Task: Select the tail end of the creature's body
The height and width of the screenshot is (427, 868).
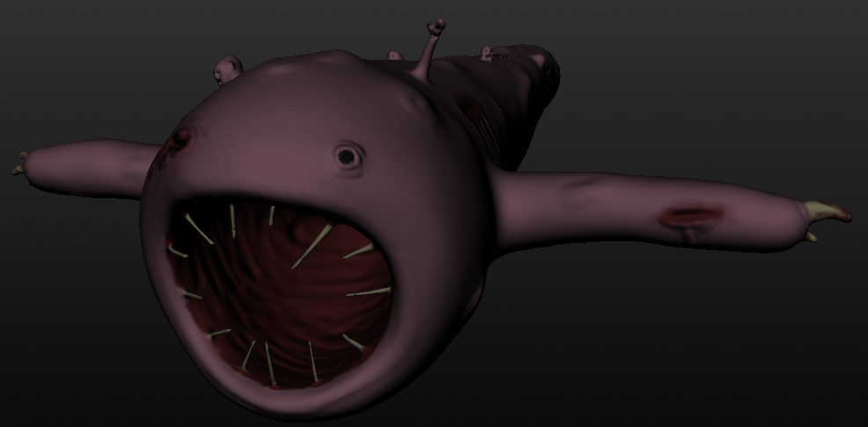Action: click(x=544, y=66)
